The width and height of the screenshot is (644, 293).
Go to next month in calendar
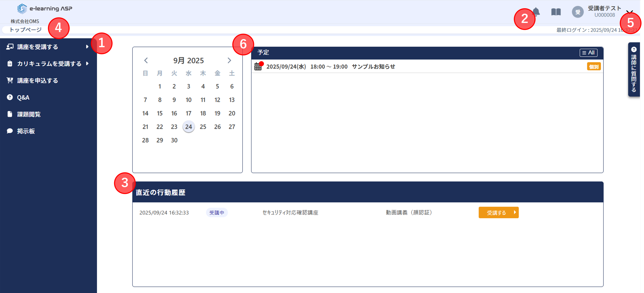[229, 60]
